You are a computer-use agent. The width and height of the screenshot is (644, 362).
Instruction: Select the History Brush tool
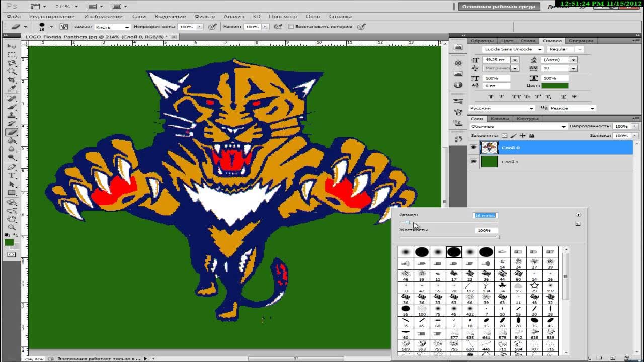point(12,124)
